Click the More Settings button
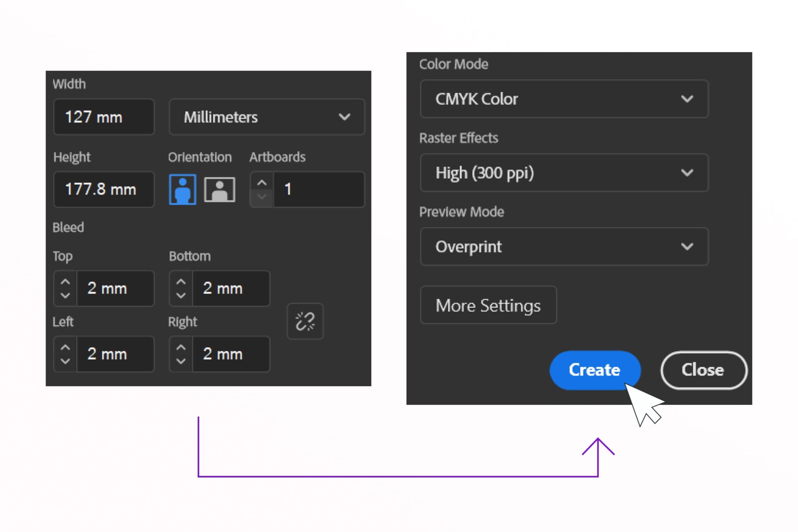This screenshot has width=798, height=532. [x=488, y=305]
